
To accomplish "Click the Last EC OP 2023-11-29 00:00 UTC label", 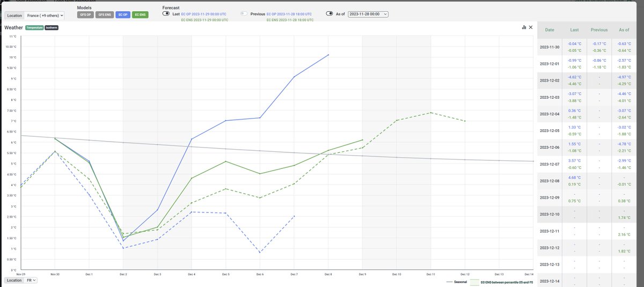I will point(203,14).
